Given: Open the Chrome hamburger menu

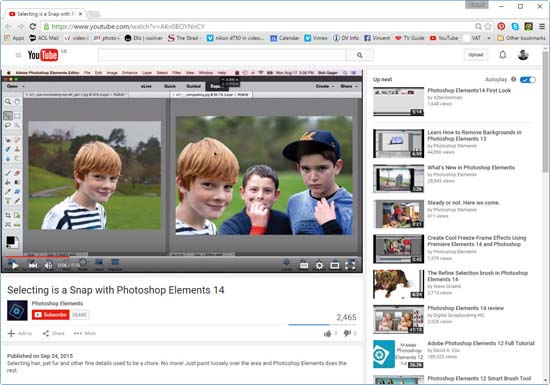Looking at the screenshot, I should tap(542, 26).
